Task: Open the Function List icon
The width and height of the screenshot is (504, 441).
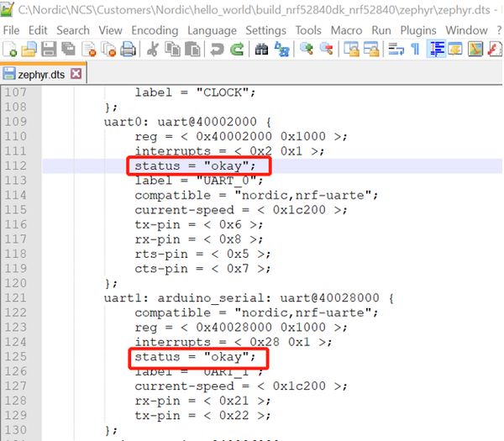Action: [x=495, y=50]
